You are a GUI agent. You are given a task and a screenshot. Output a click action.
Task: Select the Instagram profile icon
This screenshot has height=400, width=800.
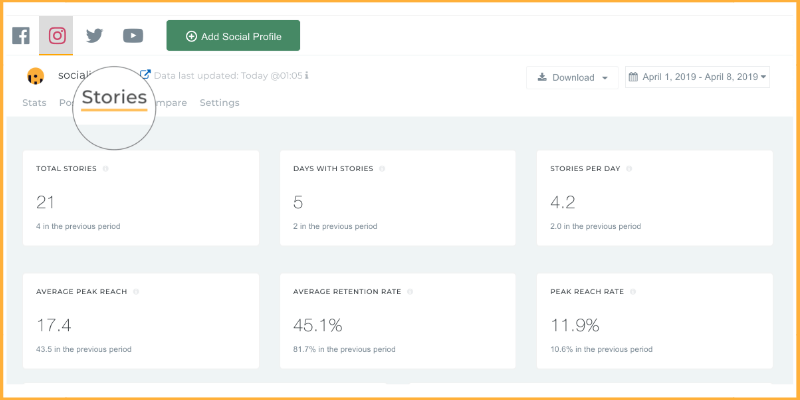57,36
